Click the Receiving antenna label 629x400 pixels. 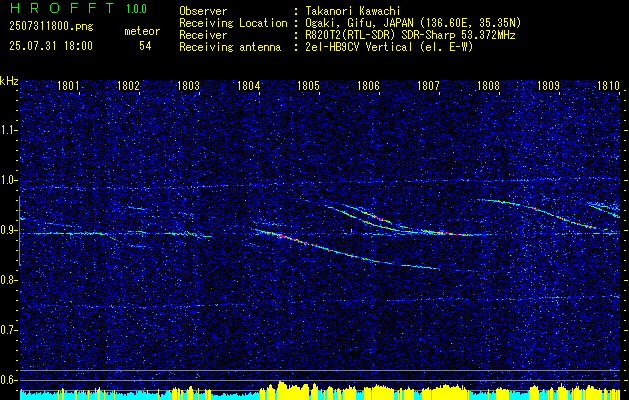tap(230, 47)
